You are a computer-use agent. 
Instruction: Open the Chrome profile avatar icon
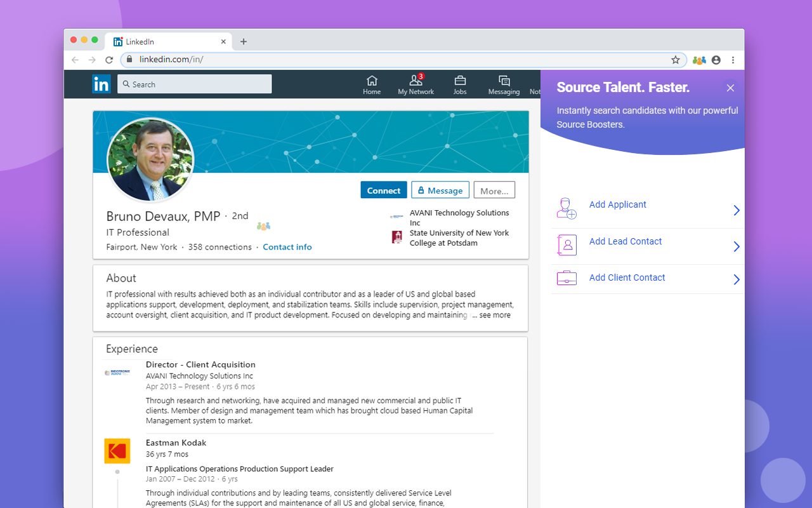(x=716, y=60)
